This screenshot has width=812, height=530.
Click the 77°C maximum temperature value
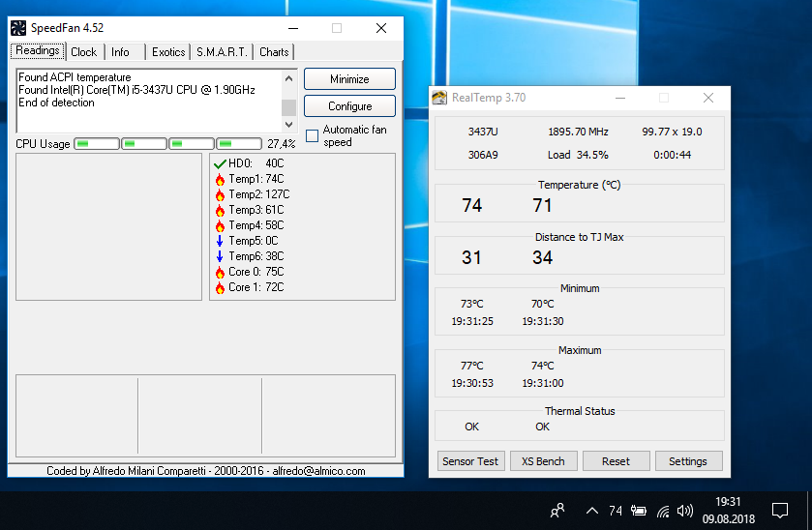[471, 366]
